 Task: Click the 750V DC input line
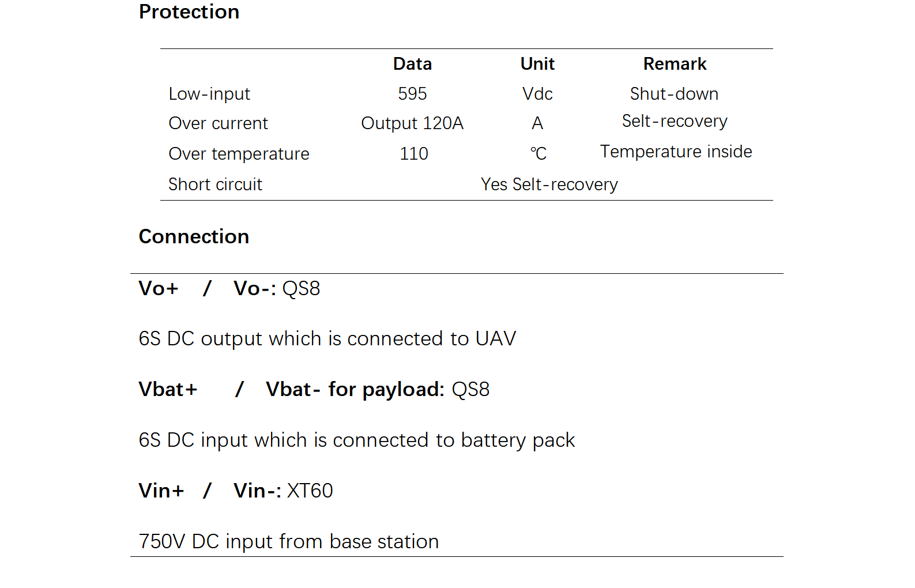click(x=288, y=542)
